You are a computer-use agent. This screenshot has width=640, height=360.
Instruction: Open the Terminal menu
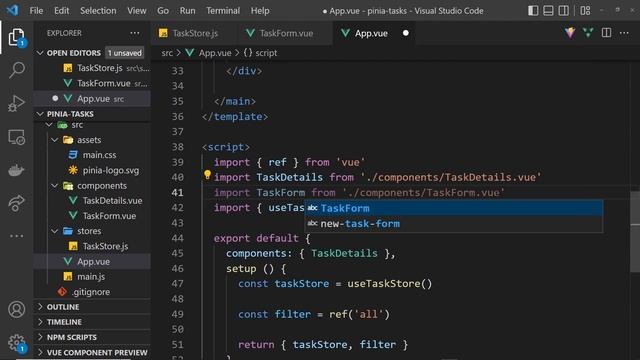point(223,11)
